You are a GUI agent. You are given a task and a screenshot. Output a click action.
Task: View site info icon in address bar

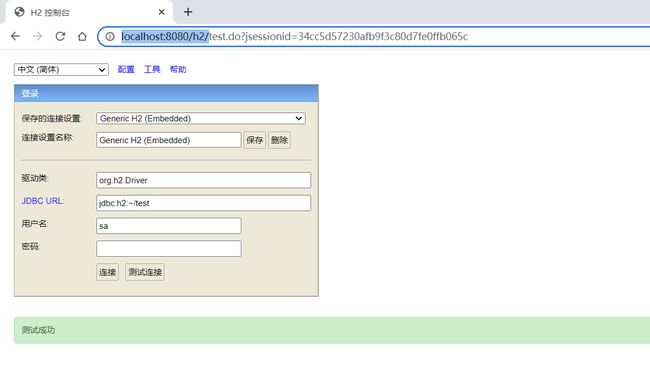[110, 36]
